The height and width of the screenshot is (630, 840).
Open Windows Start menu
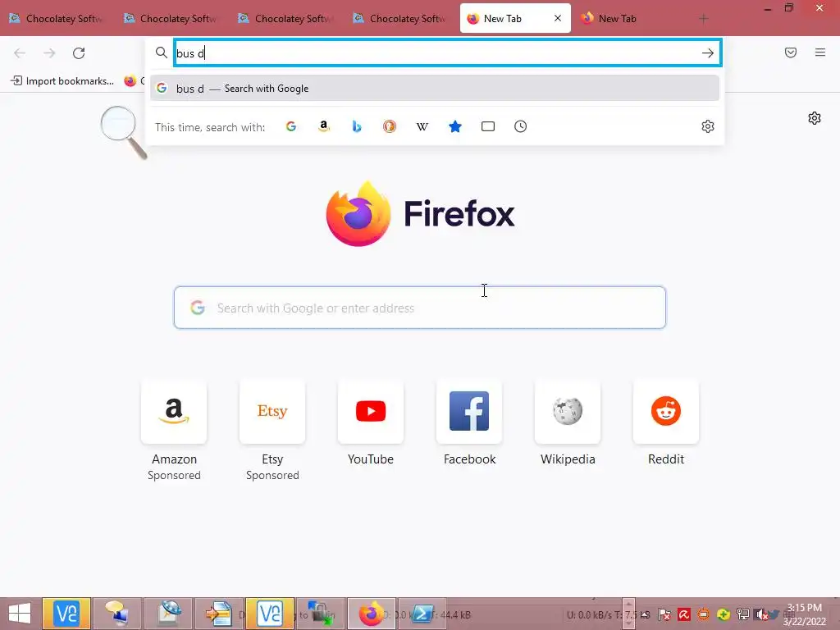20,614
